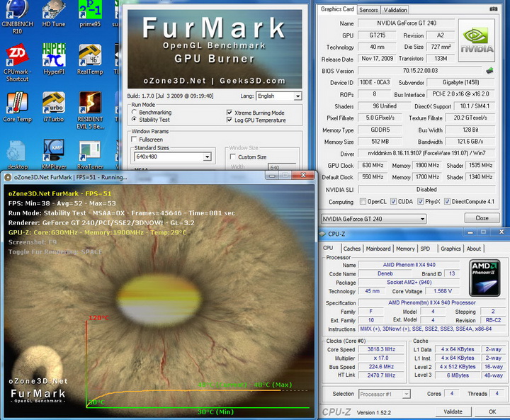Switch to the CPU-Z SPD tab
The image size is (510, 420).
(425, 249)
